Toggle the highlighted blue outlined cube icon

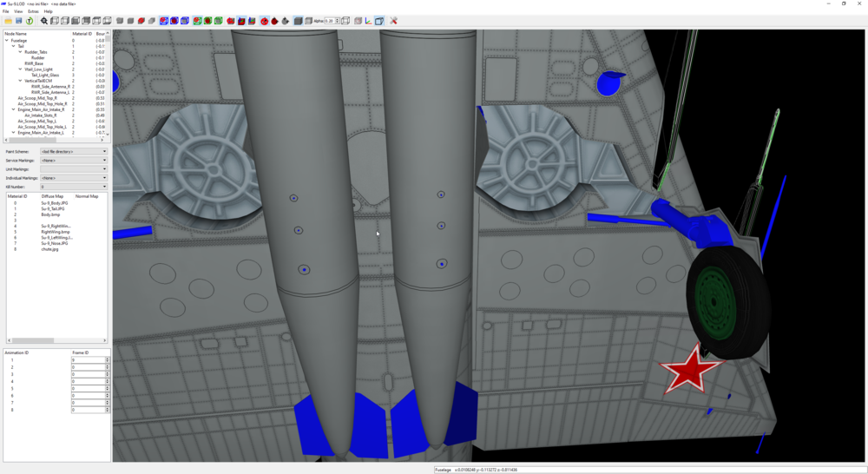pyautogui.click(x=380, y=21)
